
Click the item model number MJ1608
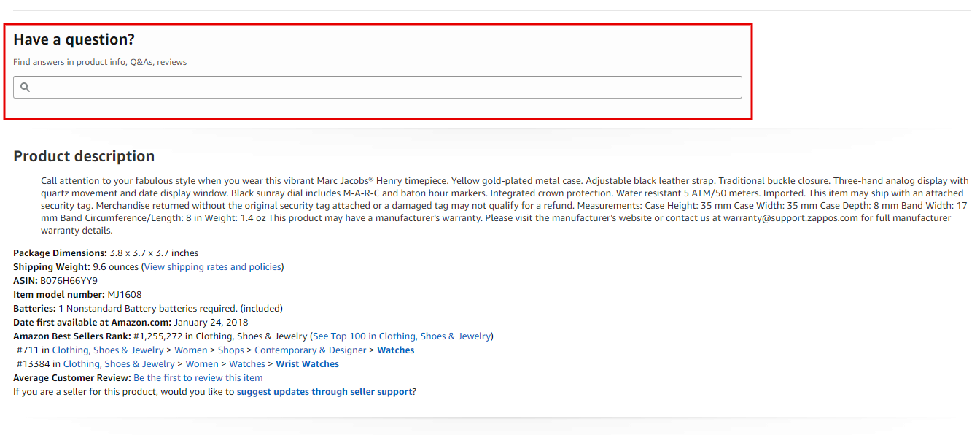[x=125, y=295]
